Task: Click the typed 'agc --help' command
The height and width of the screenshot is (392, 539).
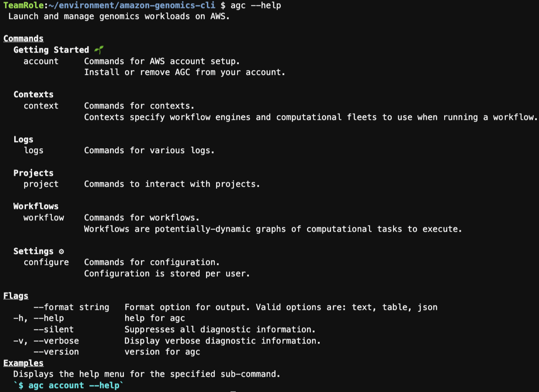Action: (256, 5)
